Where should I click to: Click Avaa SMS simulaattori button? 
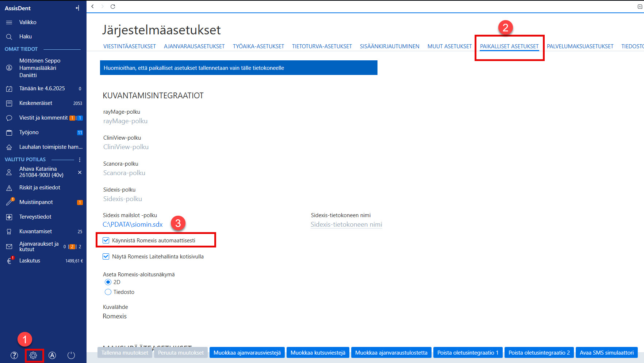pyautogui.click(x=607, y=353)
